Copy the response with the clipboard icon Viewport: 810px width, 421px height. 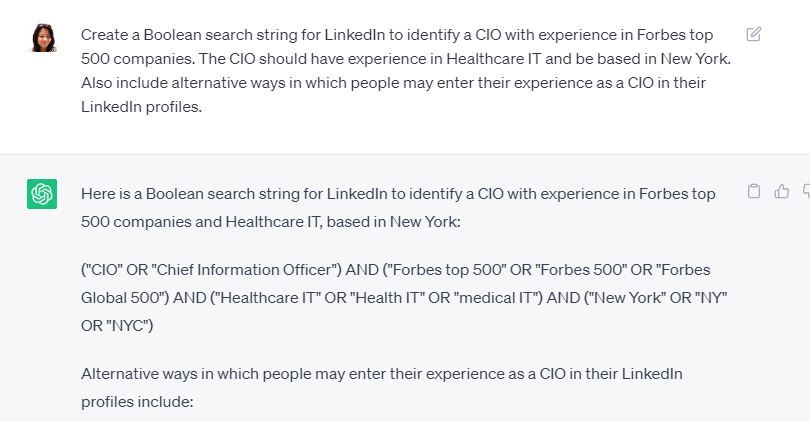[754, 191]
